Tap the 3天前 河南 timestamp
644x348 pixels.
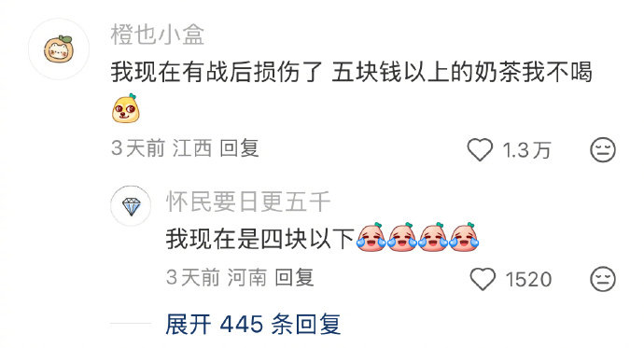[217, 277]
